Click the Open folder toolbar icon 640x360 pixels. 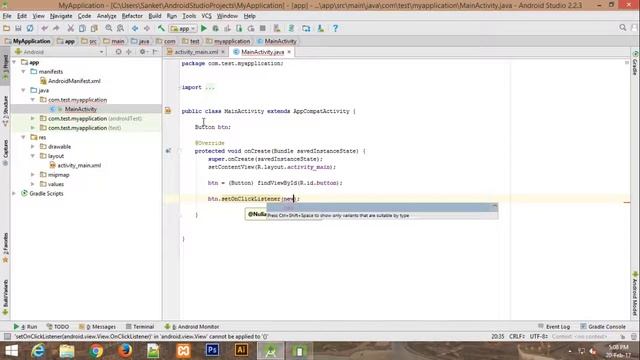coord(7,28)
